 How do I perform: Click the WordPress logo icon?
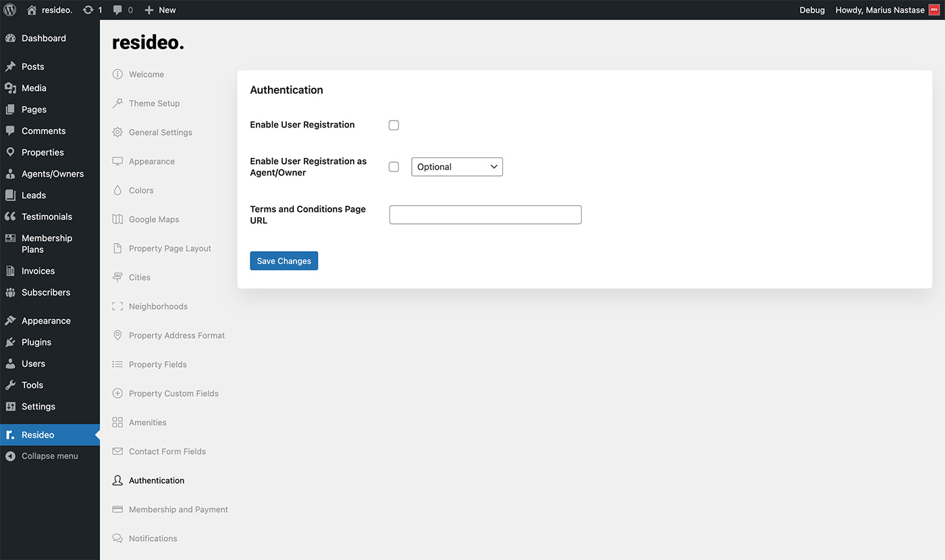click(x=10, y=10)
